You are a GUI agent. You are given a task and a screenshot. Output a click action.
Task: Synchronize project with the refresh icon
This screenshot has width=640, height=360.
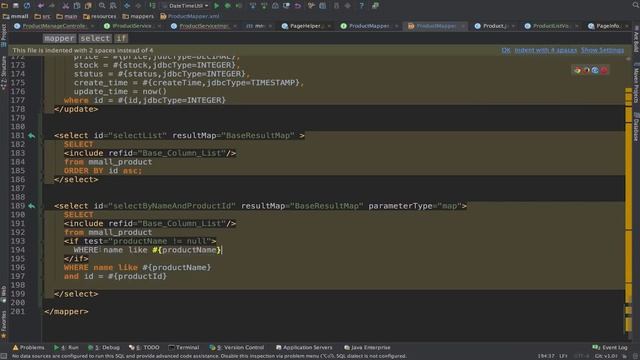point(27,6)
